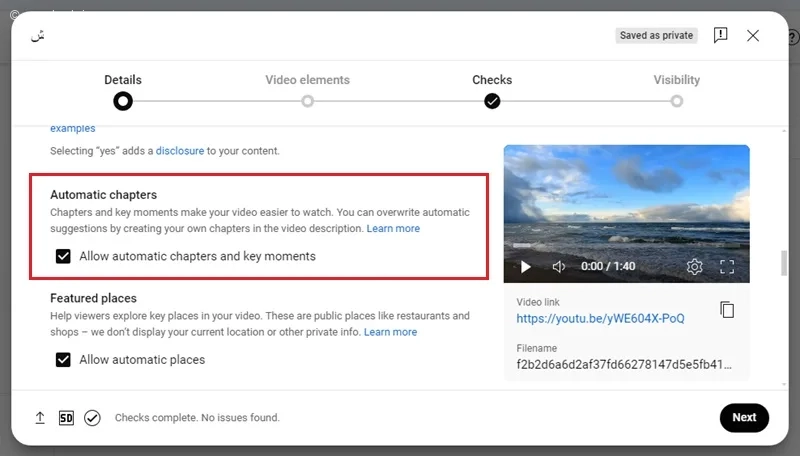Screen dimensions: 800x456
Task: Click the Visibility step circle
Action: (x=677, y=101)
